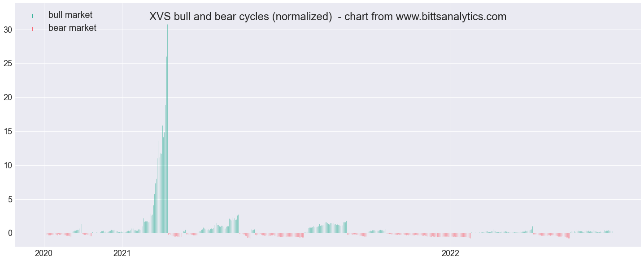Click the y-axis label 20
The width and height of the screenshot is (644, 261).
click(7, 98)
